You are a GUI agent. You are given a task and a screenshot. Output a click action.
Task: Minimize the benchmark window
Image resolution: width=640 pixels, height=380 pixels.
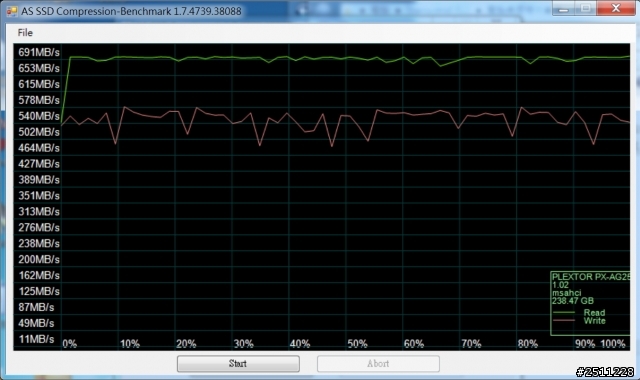point(564,8)
